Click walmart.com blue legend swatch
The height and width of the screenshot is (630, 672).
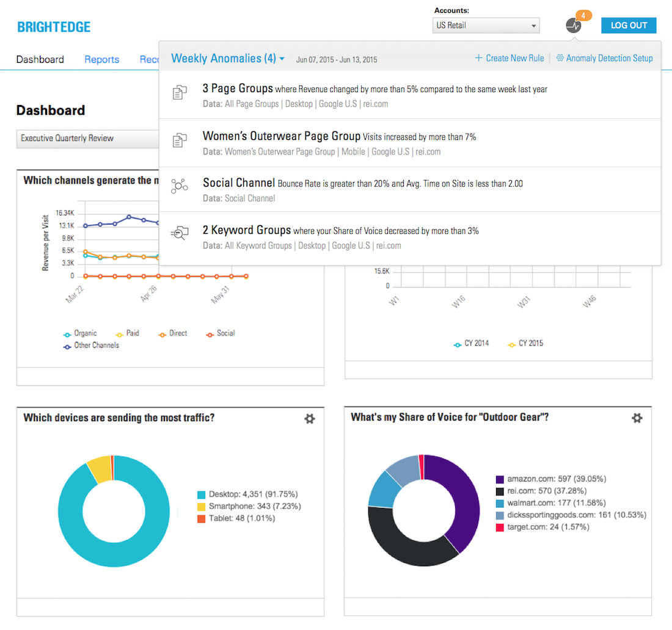pos(500,503)
